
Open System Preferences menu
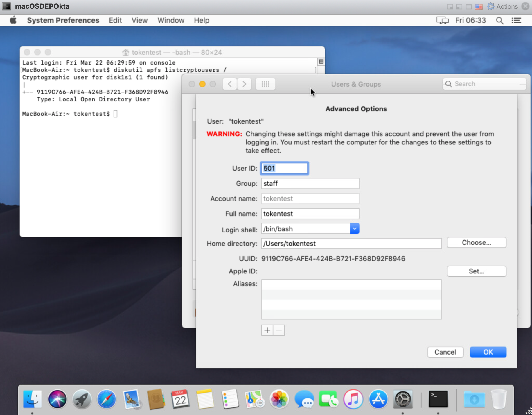coord(63,20)
